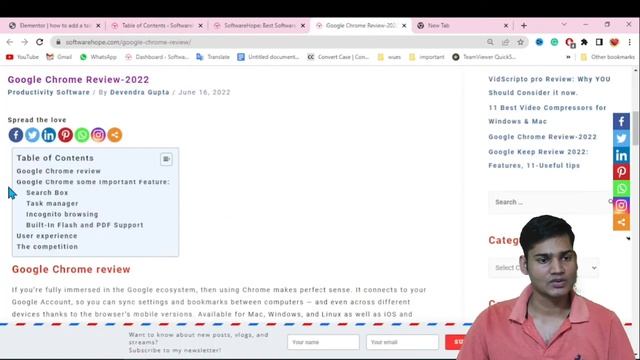The image size is (640, 360).
Task: Switch to Table of Contents tab
Action: point(157,25)
